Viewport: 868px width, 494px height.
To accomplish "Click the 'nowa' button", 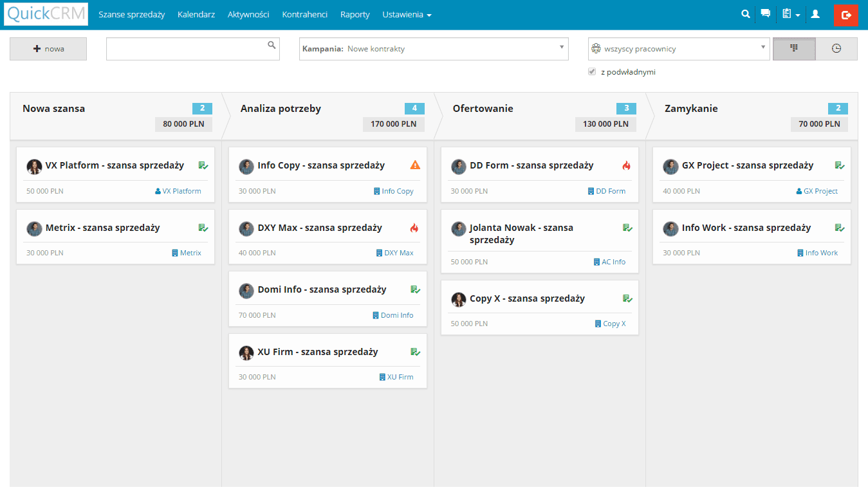I will pyautogui.click(x=48, y=49).
